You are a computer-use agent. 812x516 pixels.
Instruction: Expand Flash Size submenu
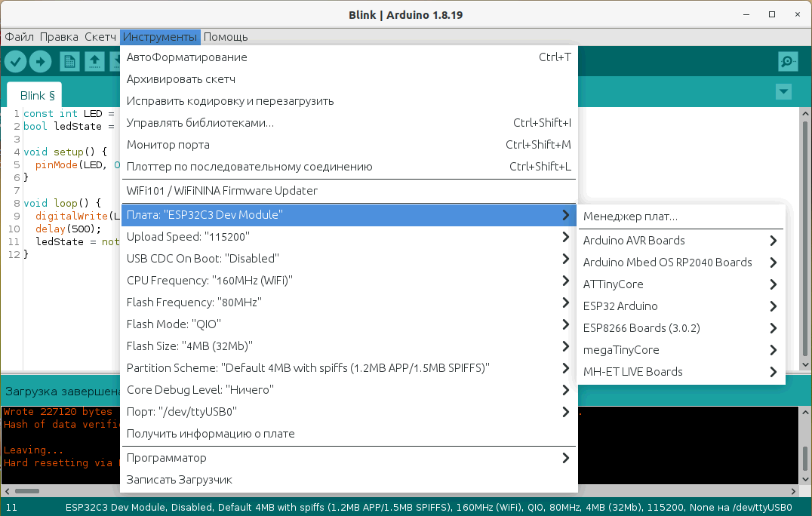pyautogui.click(x=349, y=346)
